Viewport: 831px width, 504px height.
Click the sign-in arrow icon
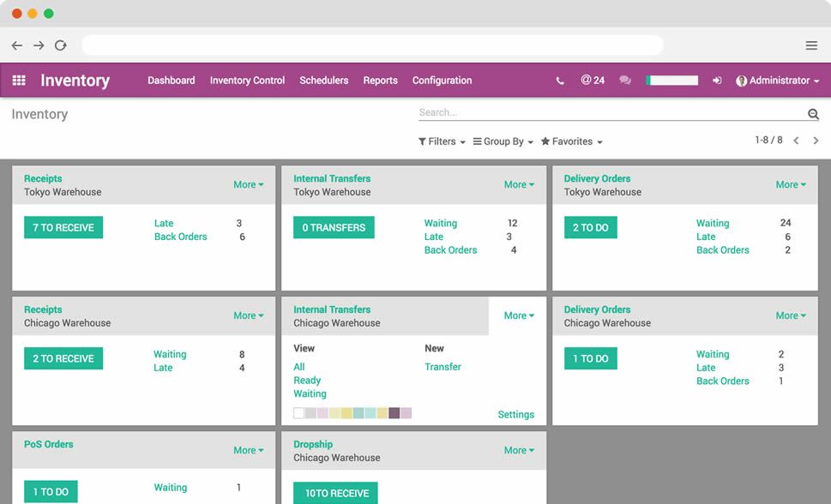[717, 80]
